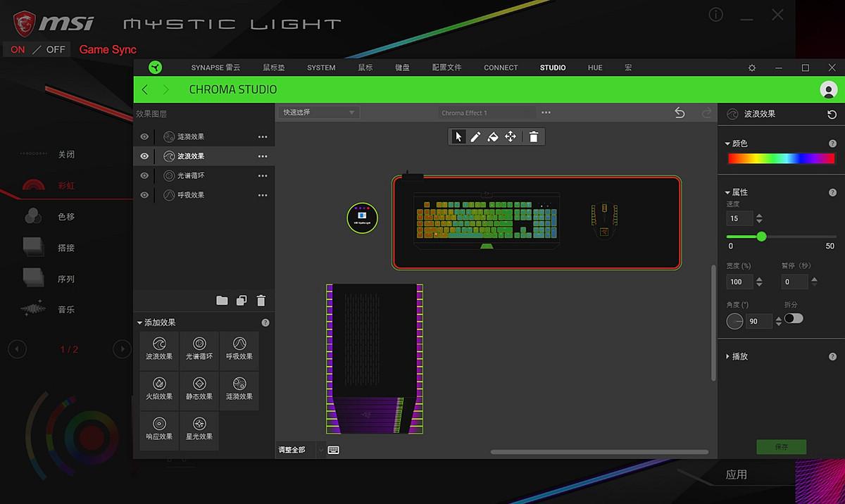
Task: Duplicate the selected effect layer
Action: pyautogui.click(x=242, y=301)
